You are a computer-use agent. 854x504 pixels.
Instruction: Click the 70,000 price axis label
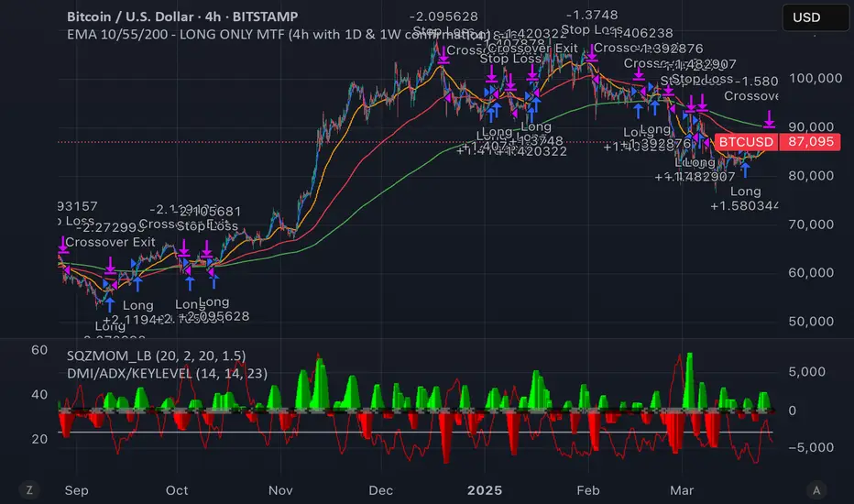pyautogui.click(x=811, y=224)
